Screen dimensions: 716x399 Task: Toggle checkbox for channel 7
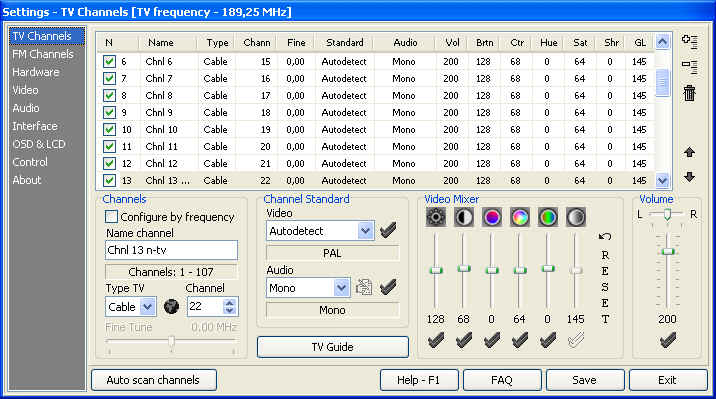pos(109,78)
